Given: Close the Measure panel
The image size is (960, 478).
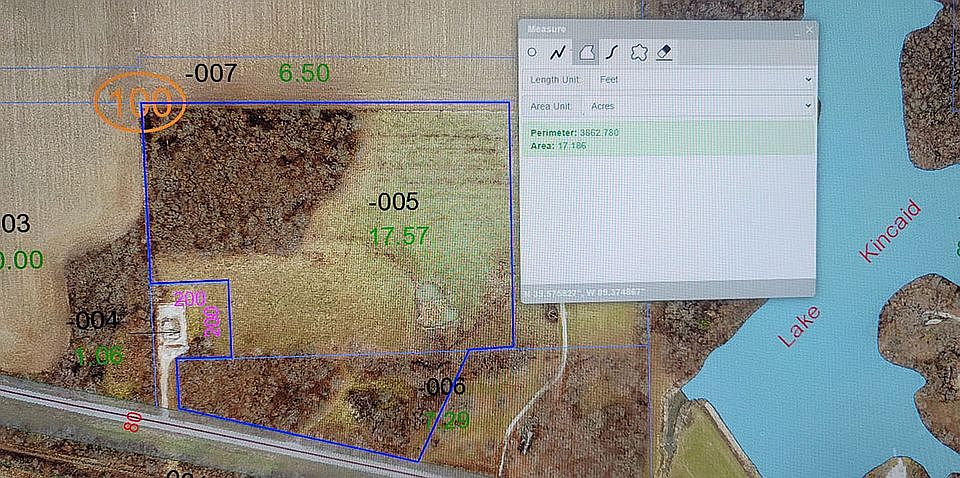Looking at the screenshot, I should (x=809, y=29).
